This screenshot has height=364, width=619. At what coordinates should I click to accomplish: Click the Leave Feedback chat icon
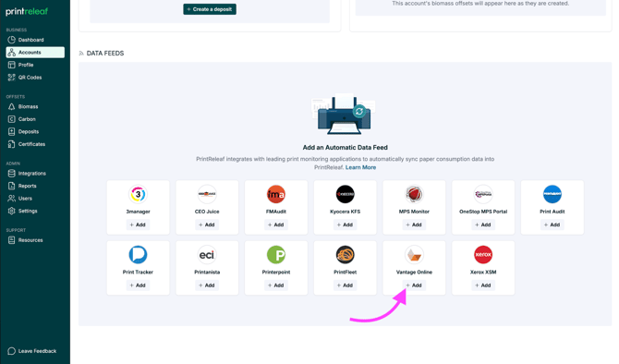[11, 351]
